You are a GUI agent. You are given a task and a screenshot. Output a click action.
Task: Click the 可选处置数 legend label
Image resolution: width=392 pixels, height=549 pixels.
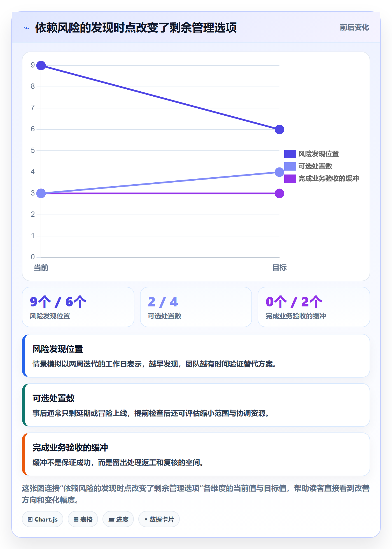(x=315, y=166)
